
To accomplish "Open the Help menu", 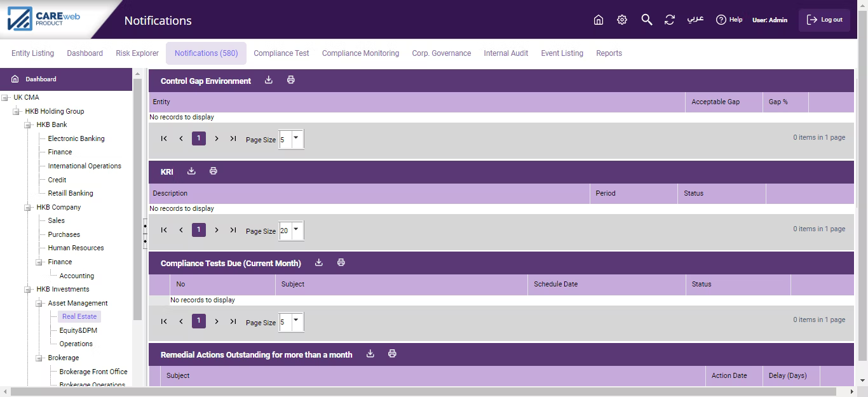I will 729,20.
